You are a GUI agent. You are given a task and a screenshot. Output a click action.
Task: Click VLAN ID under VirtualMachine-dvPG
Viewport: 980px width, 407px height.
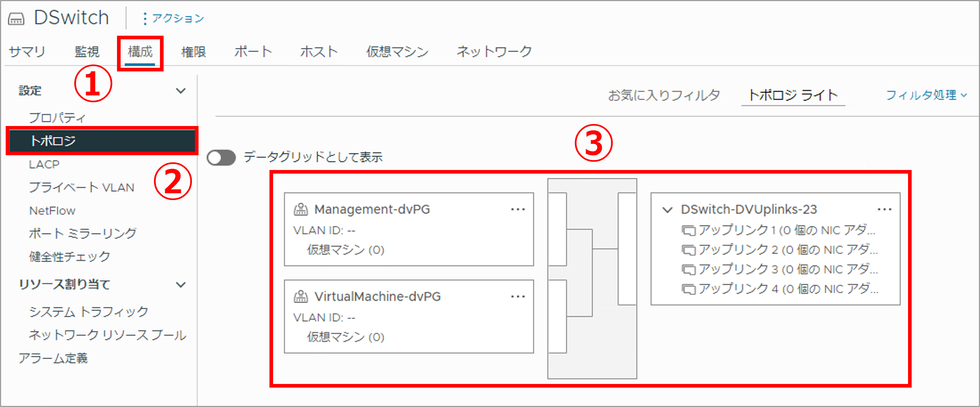(324, 318)
